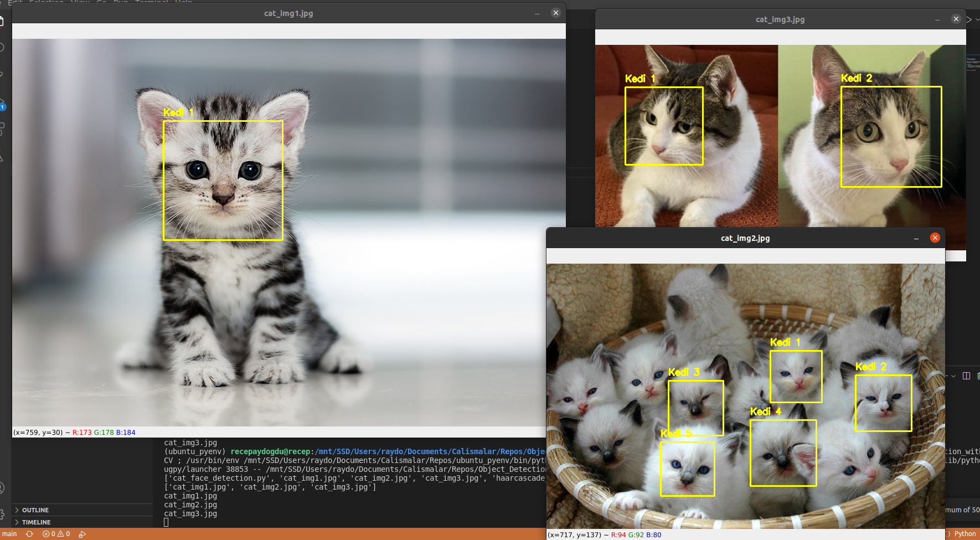Expand the TIMELINE section

pos(82,522)
